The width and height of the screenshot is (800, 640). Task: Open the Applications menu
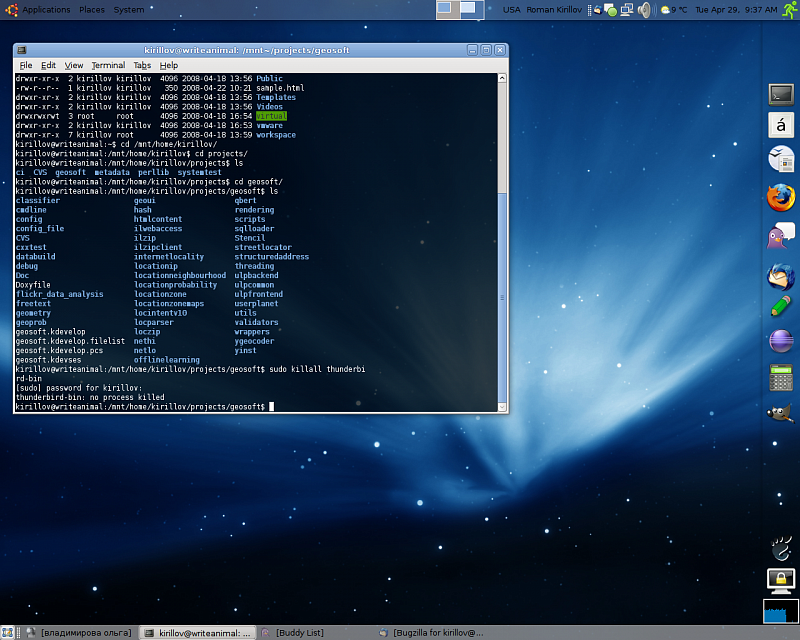(x=46, y=10)
